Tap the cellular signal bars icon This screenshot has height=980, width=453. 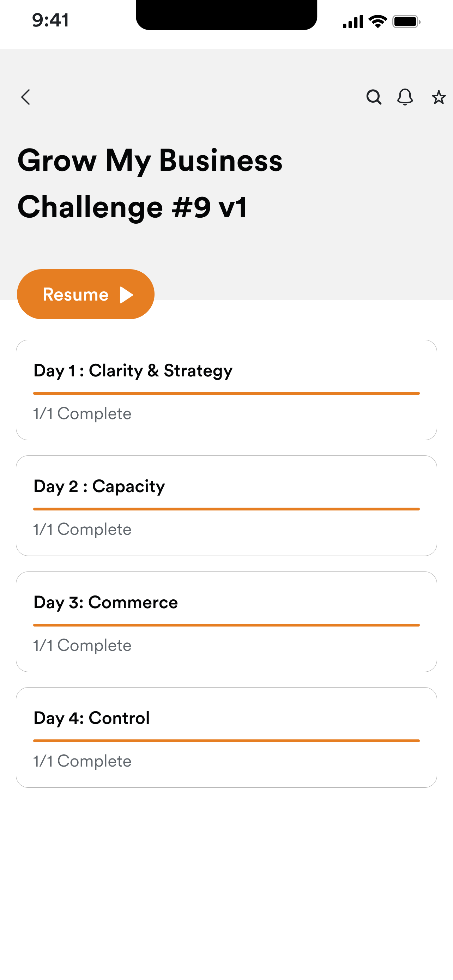(353, 22)
